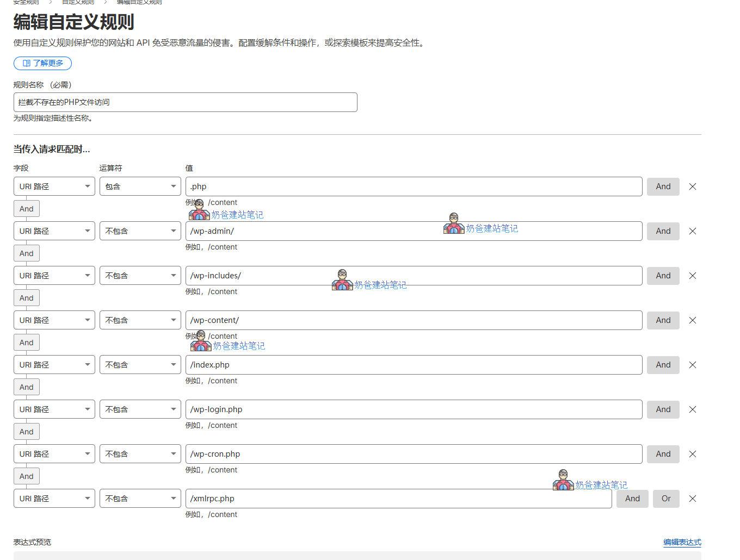740x560 pixels.
Task: Delete the /wp-admin/ condition row
Action: (692, 231)
